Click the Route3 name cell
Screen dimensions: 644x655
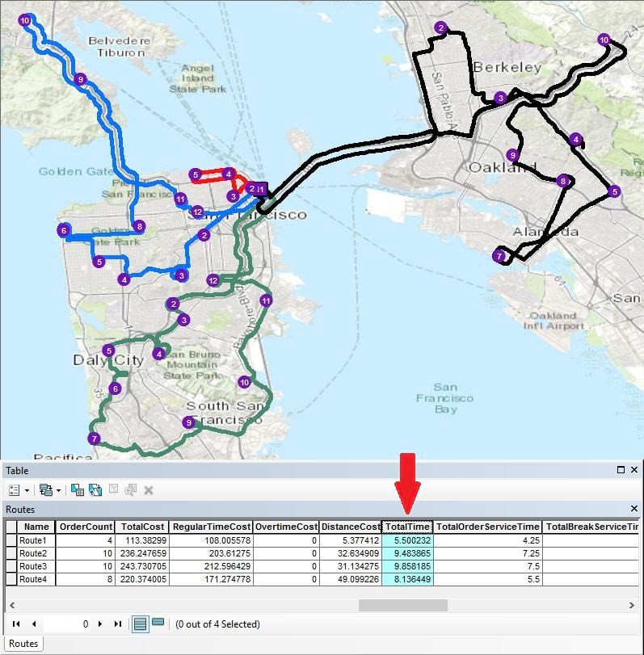[36, 566]
